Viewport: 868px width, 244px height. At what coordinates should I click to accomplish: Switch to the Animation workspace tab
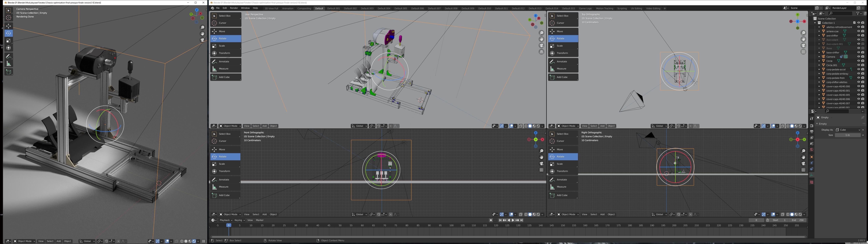click(x=287, y=8)
